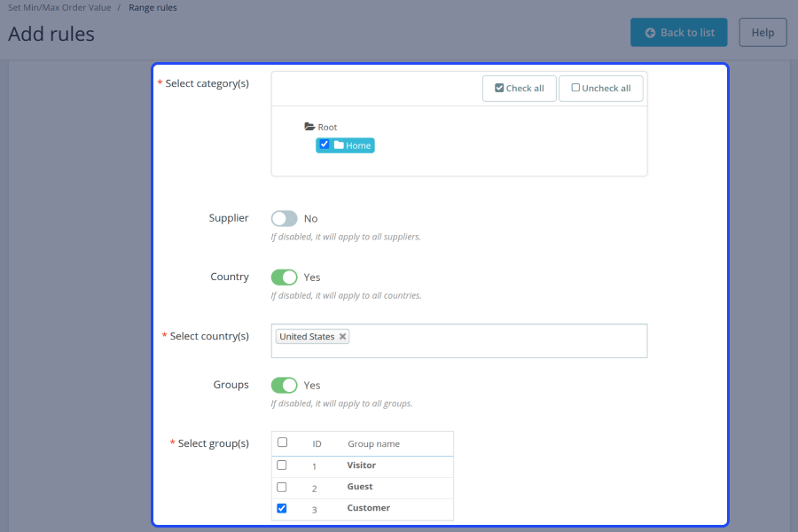
Task: Click the Select category(s) label
Action: pyautogui.click(x=207, y=83)
